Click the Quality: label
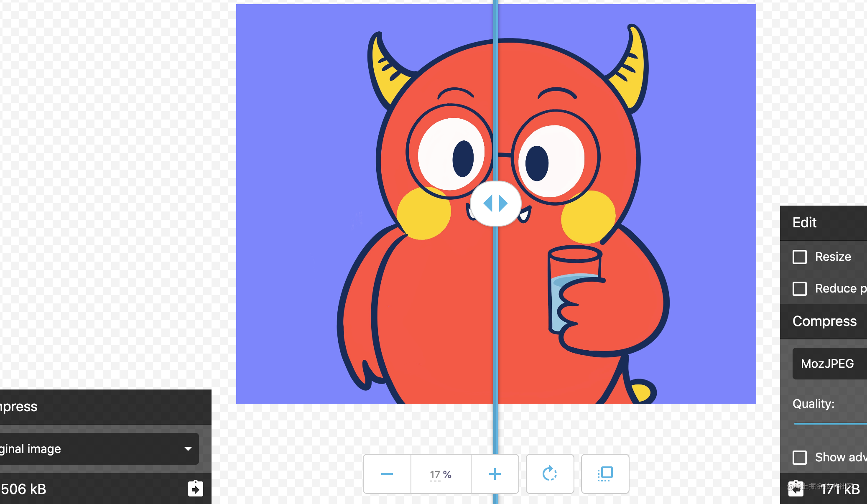The height and width of the screenshot is (504, 867). (x=813, y=404)
